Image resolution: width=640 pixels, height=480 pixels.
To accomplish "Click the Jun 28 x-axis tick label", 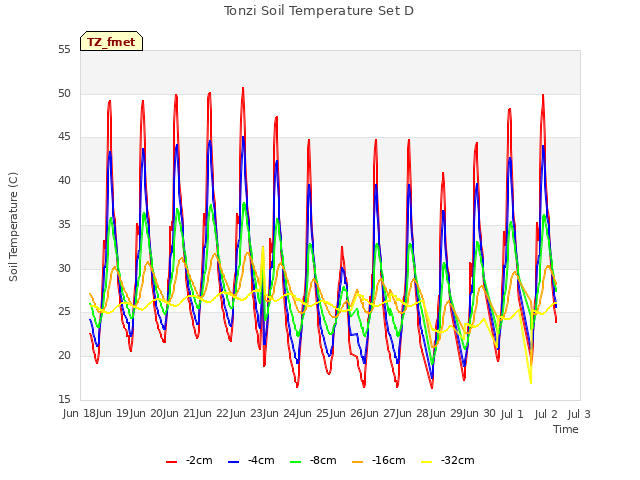I will click(x=414, y=414).
